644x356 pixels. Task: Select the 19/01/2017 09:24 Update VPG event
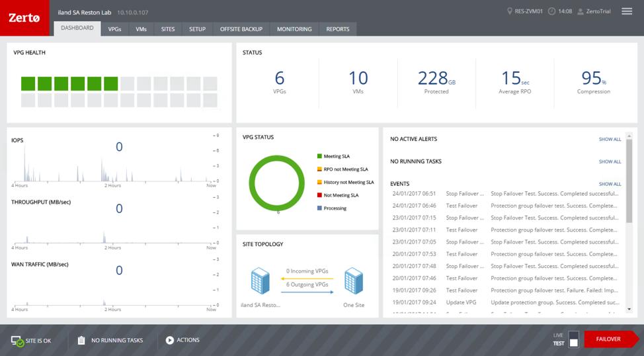(x=505, y=302)
